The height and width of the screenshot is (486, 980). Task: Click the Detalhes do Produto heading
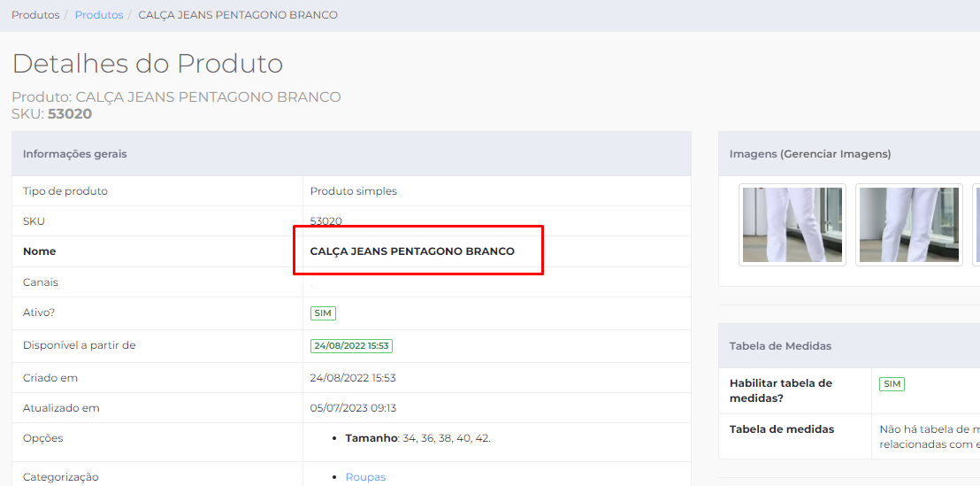[148, 64]
